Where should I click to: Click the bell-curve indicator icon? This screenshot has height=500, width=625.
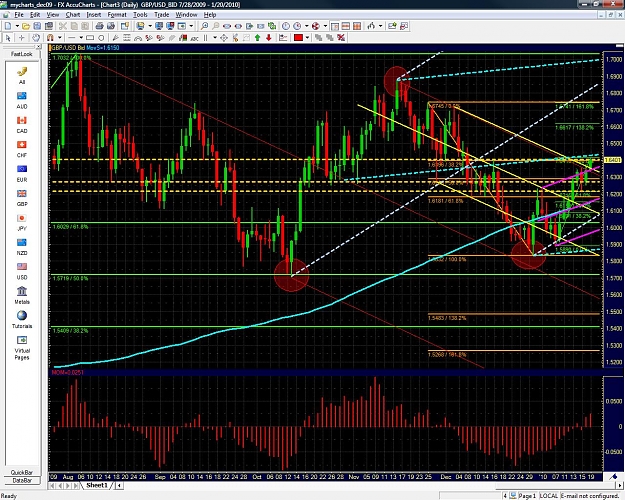click(x=371, y=26)
